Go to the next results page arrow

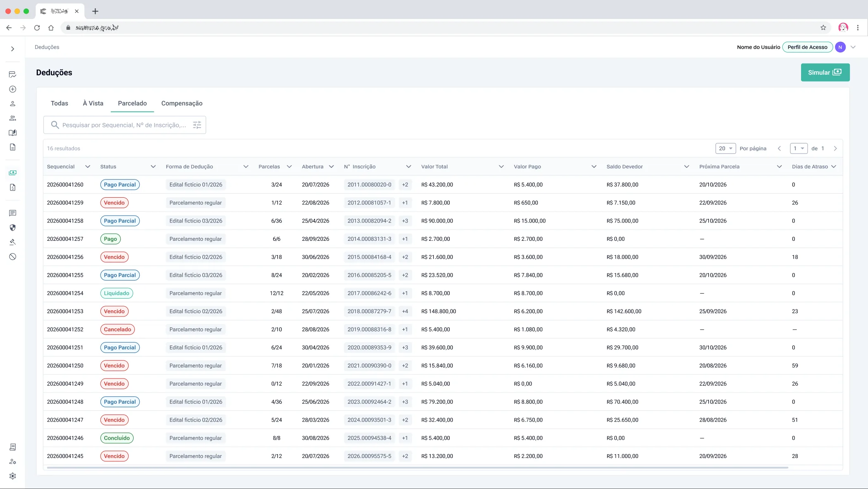pos(835,149)
